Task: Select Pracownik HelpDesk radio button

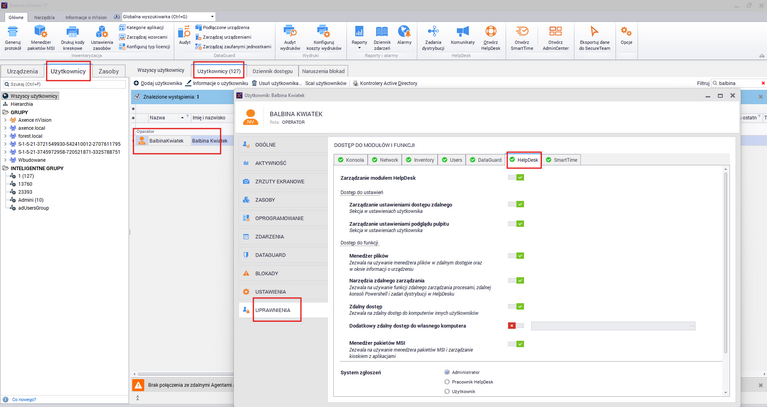Action: (x=447, y=382)
